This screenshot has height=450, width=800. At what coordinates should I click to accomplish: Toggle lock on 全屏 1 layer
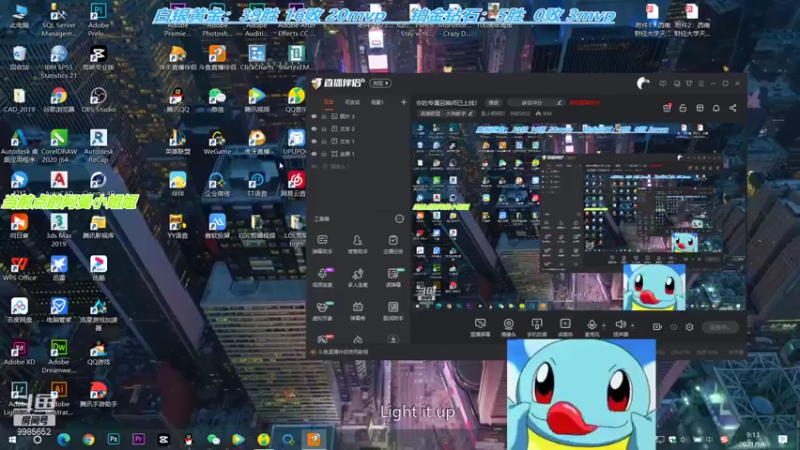point(324,154)
